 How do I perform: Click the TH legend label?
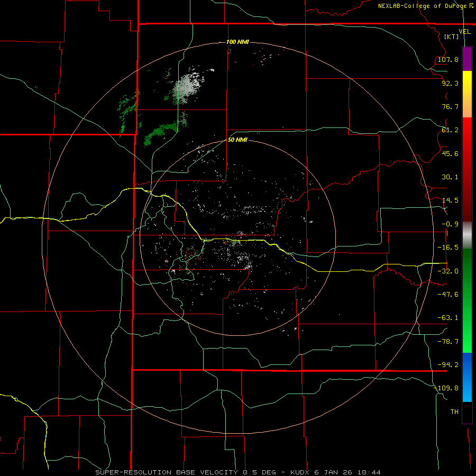click(x=454, y=412)
